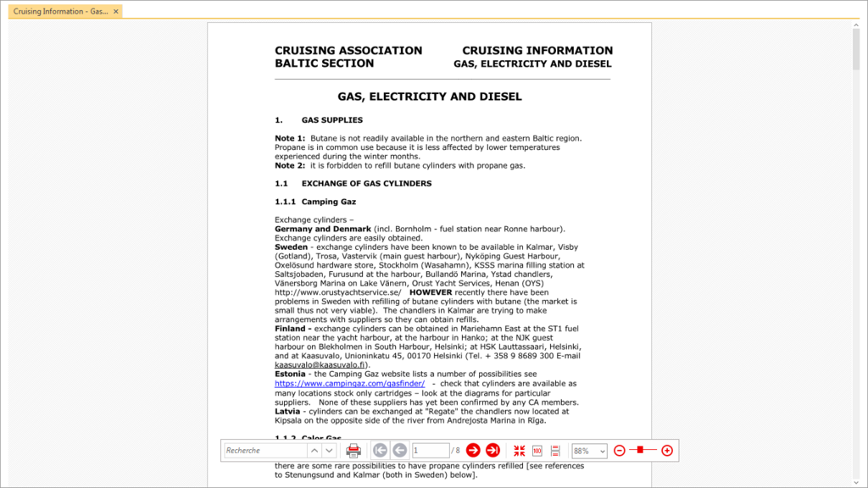The image size is (868, 488).
Task: Click 'CRUISING INFORMATION' header text
Action: point(537,50)
